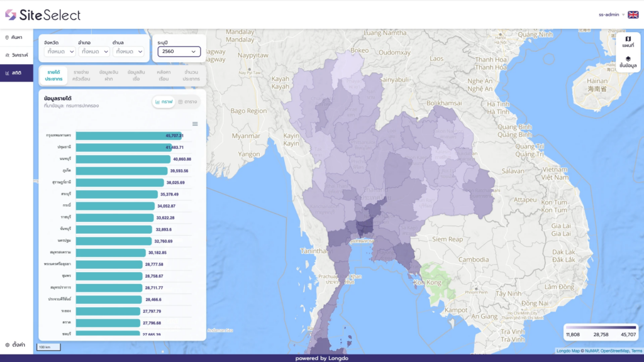Open ตั้งค่า settings in sidebar
The height and width of the screenshot is (362, 644).
(x=16, y=344)
